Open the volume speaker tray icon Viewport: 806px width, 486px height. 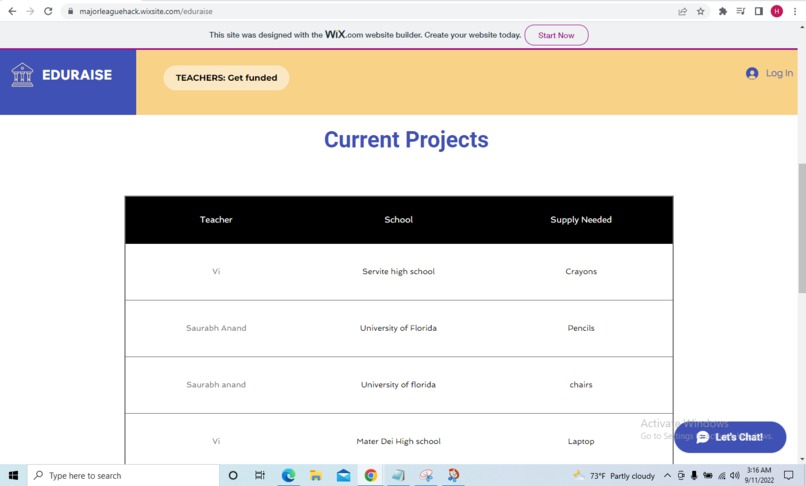pos(735,476)
